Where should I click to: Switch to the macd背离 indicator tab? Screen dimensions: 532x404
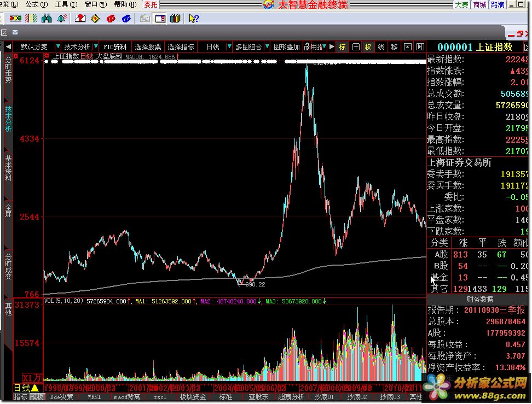(127, 396)
